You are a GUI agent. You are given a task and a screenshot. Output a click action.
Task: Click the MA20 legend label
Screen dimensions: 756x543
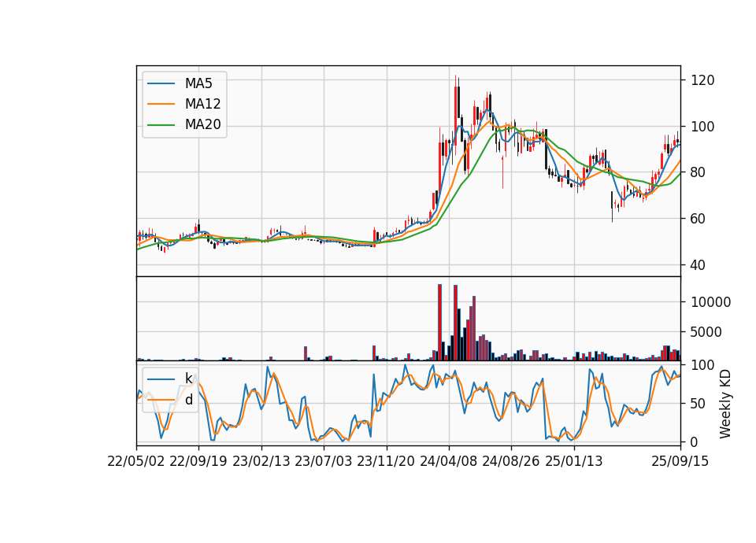click(x=202, y=125)
